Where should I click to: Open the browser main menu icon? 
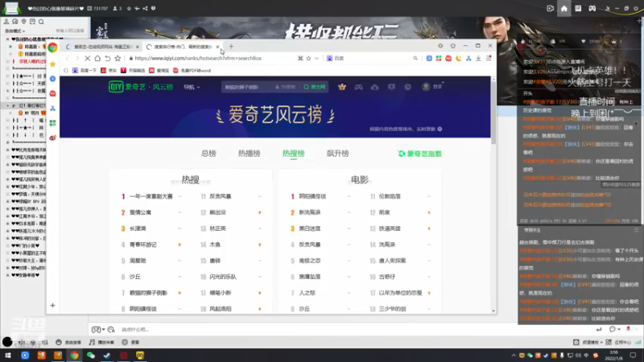pos(489,58)
